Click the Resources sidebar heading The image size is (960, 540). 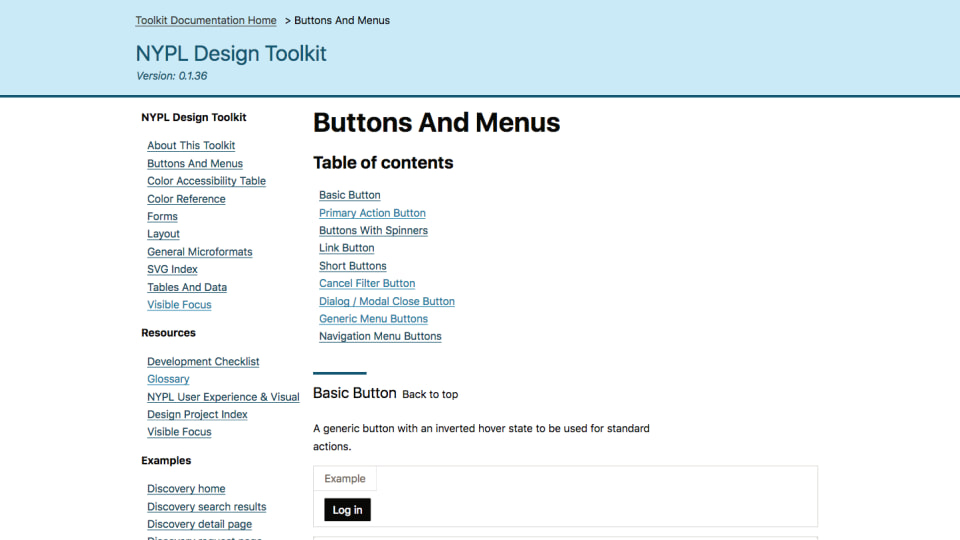point(168,333)
